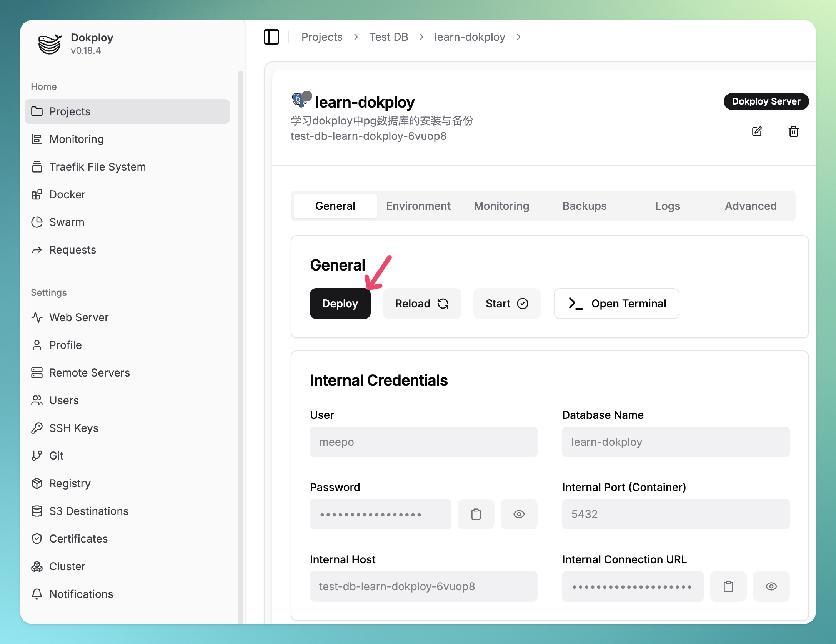Viewport: 836px width, 644px height.
Task: Toggle the sidebar panel icon
Action: click(x=271, y=37)
